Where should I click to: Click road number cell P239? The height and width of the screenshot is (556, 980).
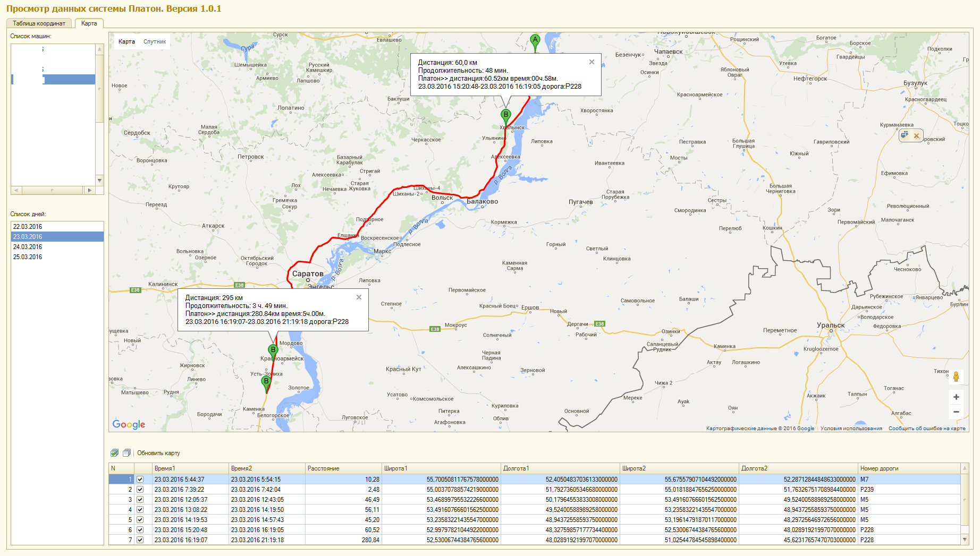(x=909, y=490)
